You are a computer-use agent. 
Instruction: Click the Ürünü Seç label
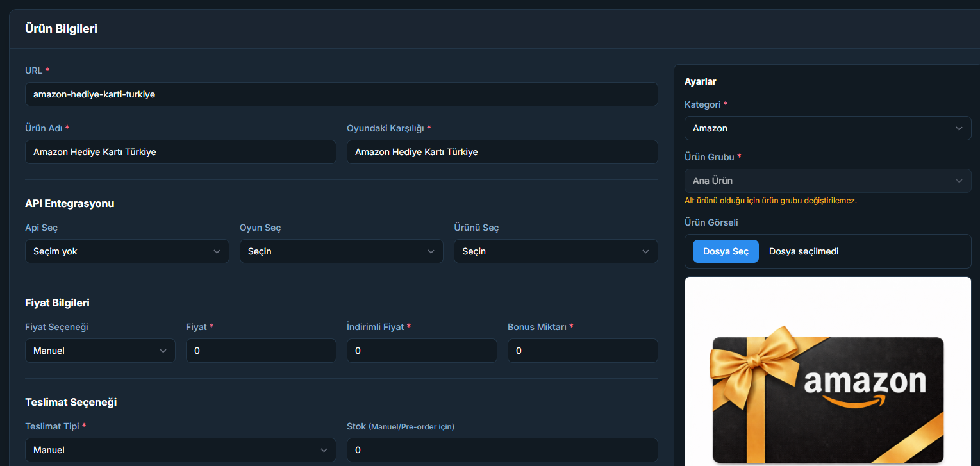click(x=476, y=228)
